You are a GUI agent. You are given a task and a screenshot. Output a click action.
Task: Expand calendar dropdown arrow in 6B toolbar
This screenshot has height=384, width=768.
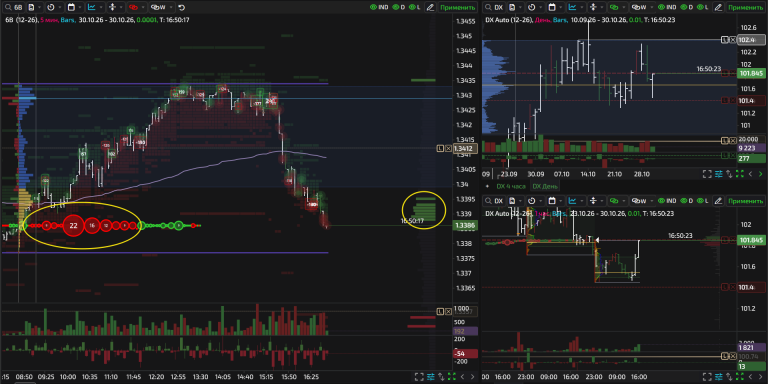click(x=80, y=7)
